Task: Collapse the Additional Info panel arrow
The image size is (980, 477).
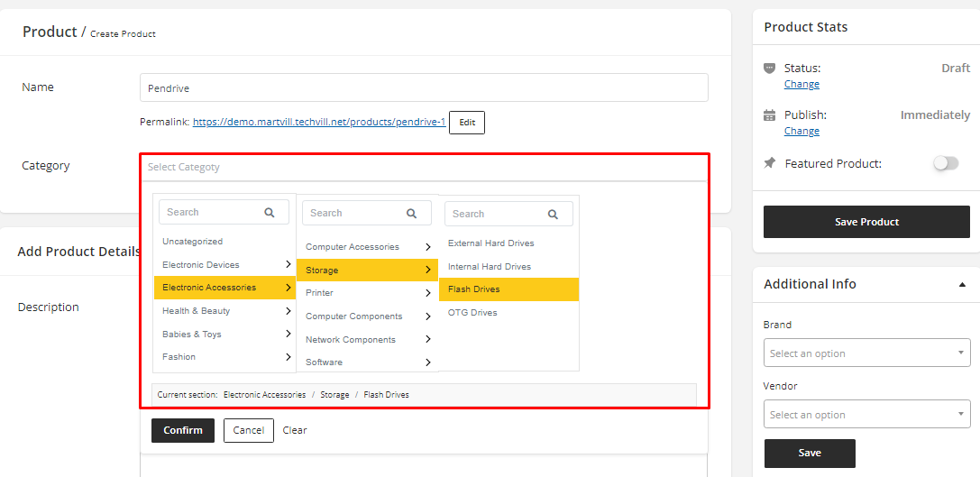Action: click(x=962, y=285)
